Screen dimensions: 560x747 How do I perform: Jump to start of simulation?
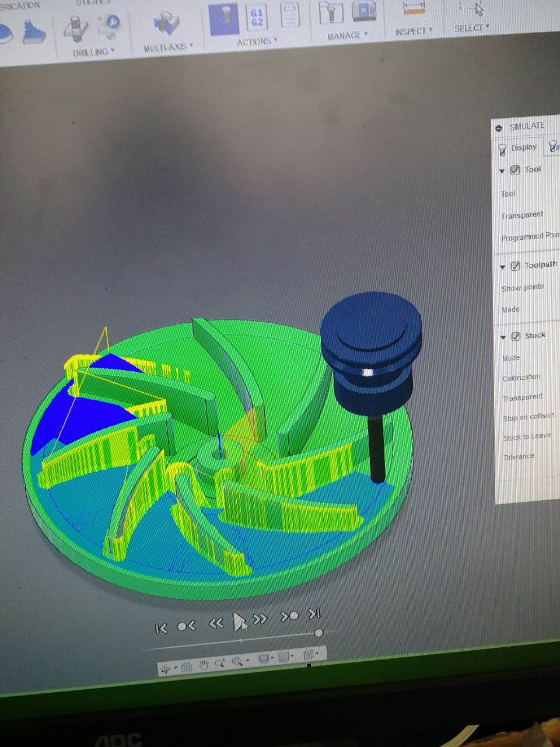coord(162,628)
